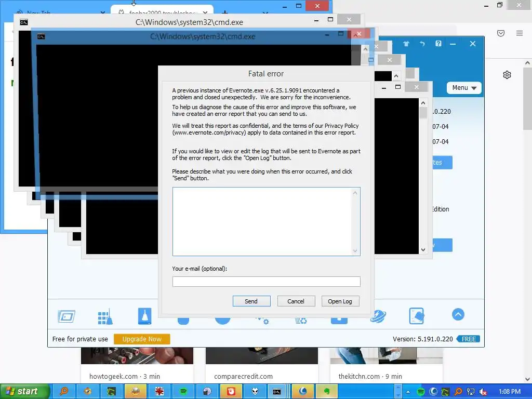Click the alien head taskbar icon

click(x=255, y=391)
